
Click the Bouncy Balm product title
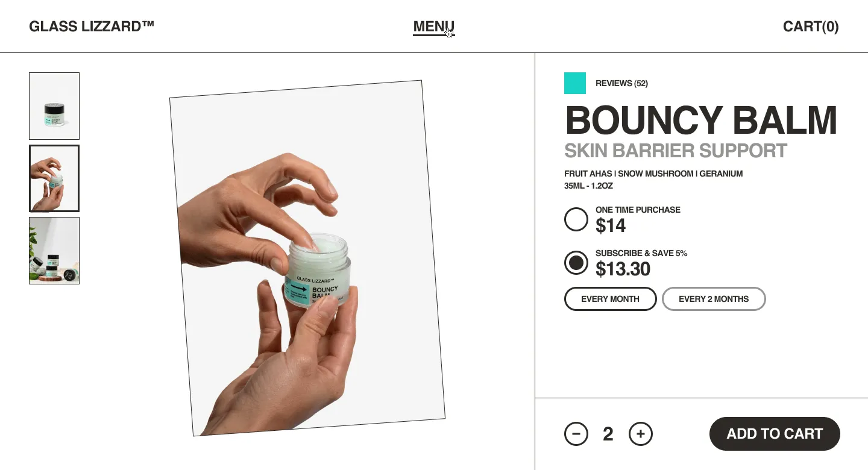point(701,121)
